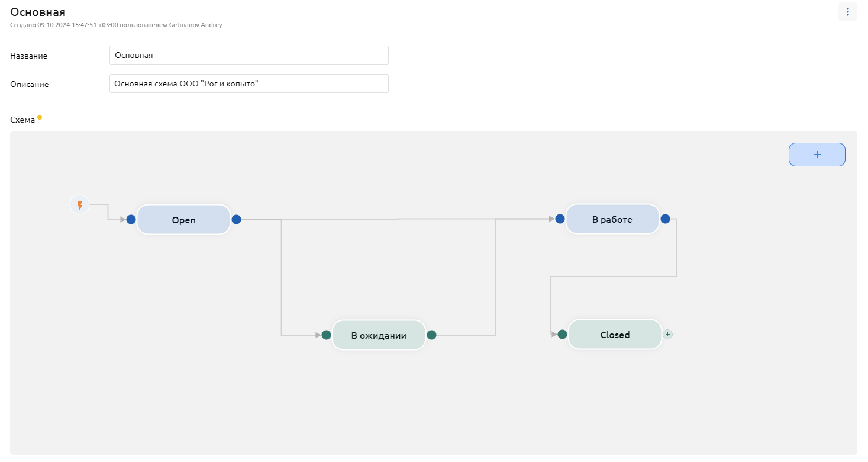Click the small plus icon beside Closed
The height and width of the screenshot is (462, 868).
tap(667, 335)
